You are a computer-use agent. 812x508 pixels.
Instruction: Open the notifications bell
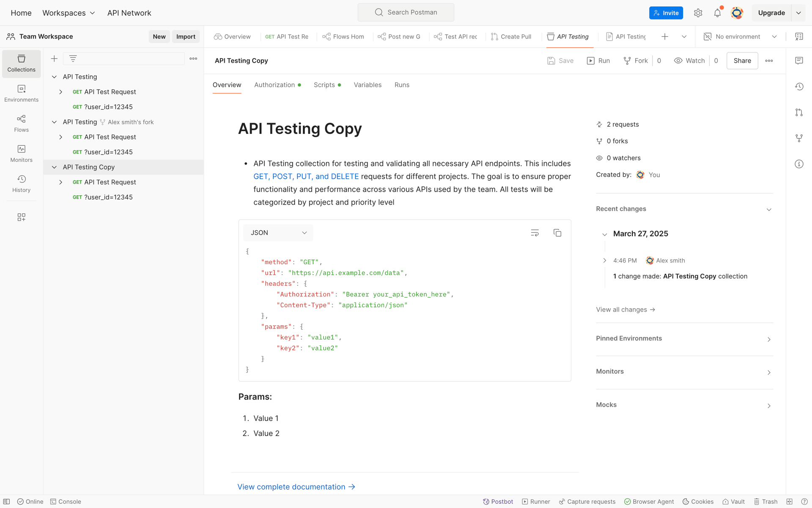pos(717,13)
